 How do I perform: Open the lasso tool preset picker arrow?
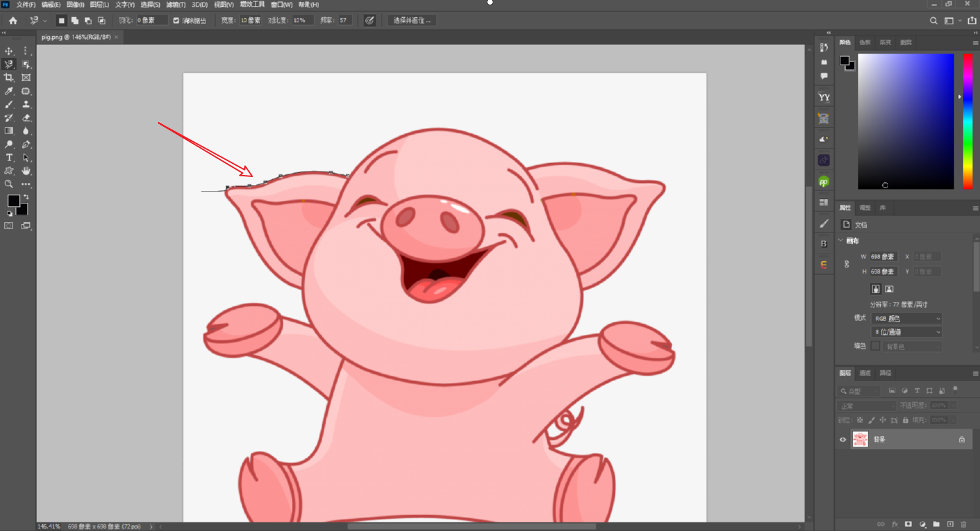(x=44, y=20)
